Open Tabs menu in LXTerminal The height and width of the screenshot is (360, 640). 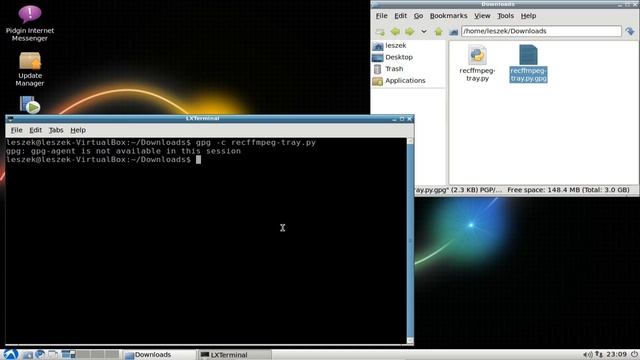[x=56, y=130]
